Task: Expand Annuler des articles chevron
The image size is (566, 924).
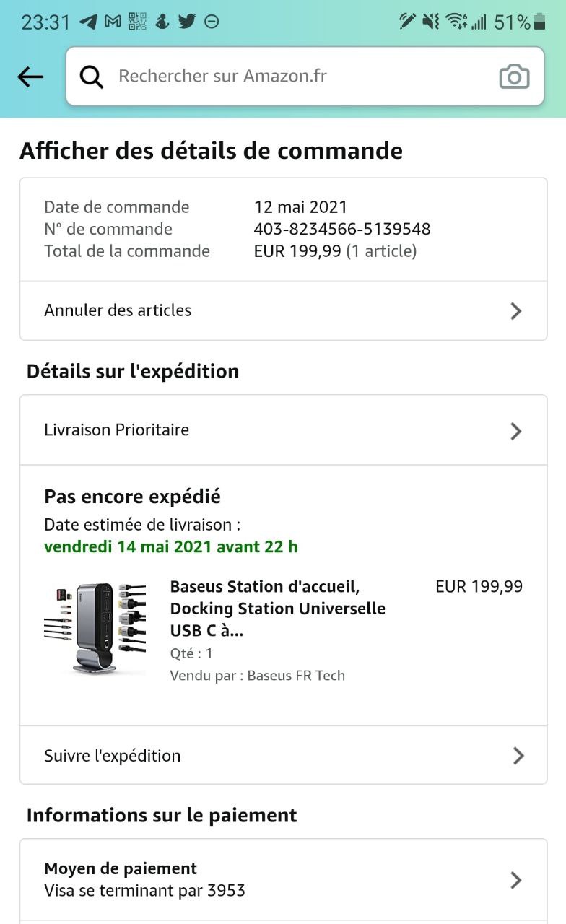Action: (x=515, y=311)
